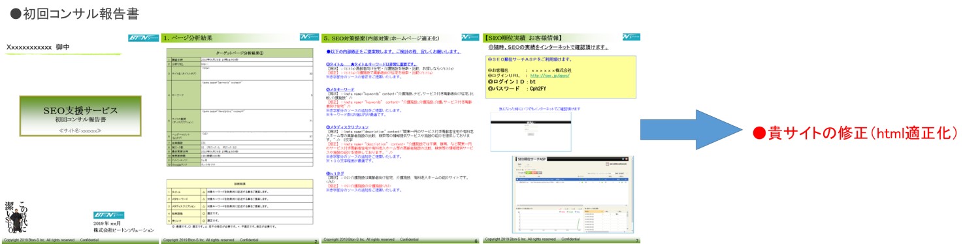Viewport: 980px width, 244px height.
Task: Click the 診断結果 table header
Action: click(x=240, y=185)
